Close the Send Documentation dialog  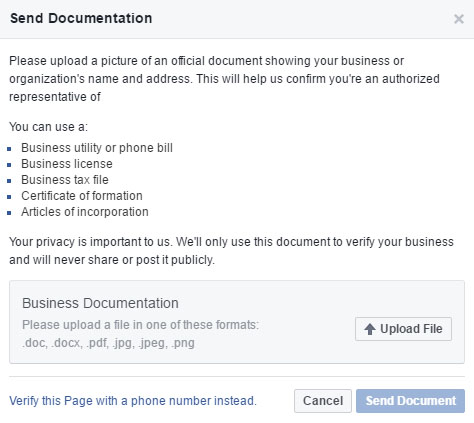point(459,19)
